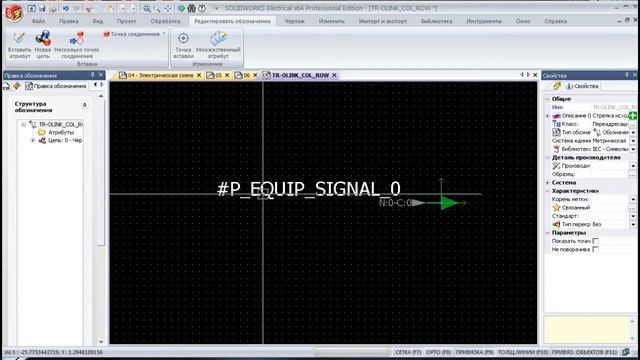The image size is (640, 360).
Task: Select the Атрибуты folder in tree
Action: [56, 132]
